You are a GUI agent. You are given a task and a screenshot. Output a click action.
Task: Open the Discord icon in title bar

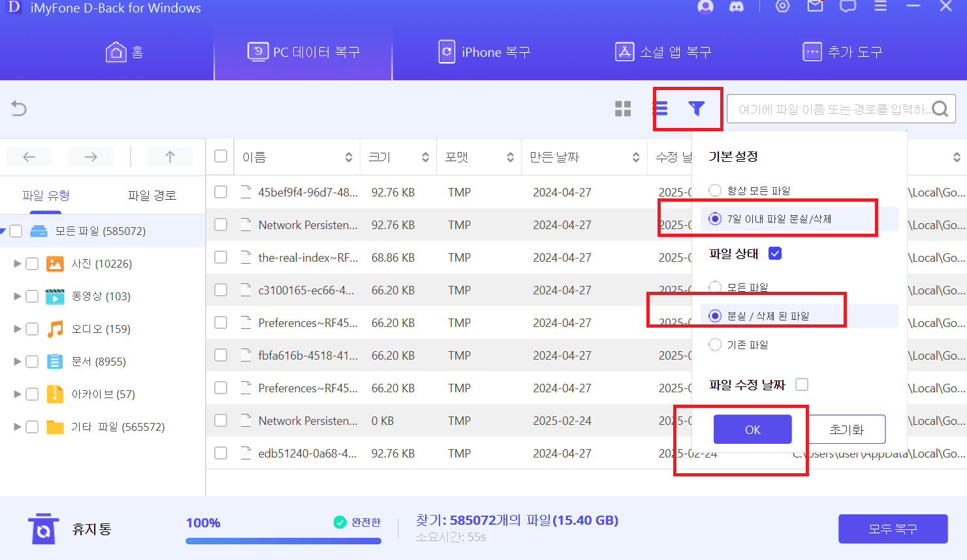coord(737,7)
